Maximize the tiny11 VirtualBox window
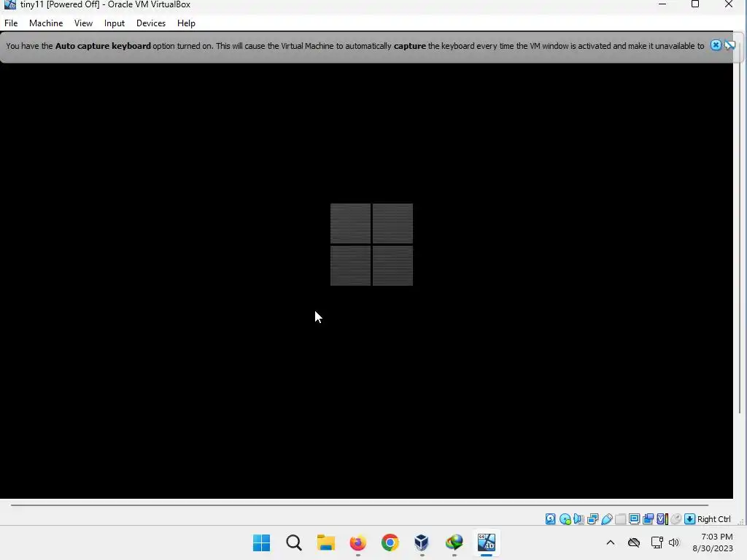This screenshot has width=747, height=560. [695, 4]
